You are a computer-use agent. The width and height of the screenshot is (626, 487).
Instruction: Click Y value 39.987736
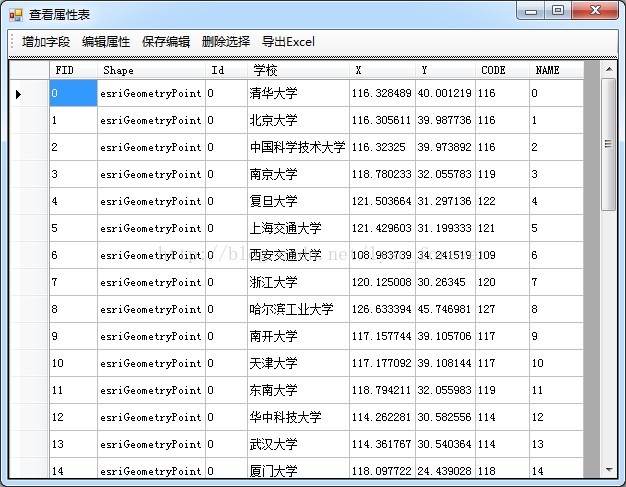[445, 120]
